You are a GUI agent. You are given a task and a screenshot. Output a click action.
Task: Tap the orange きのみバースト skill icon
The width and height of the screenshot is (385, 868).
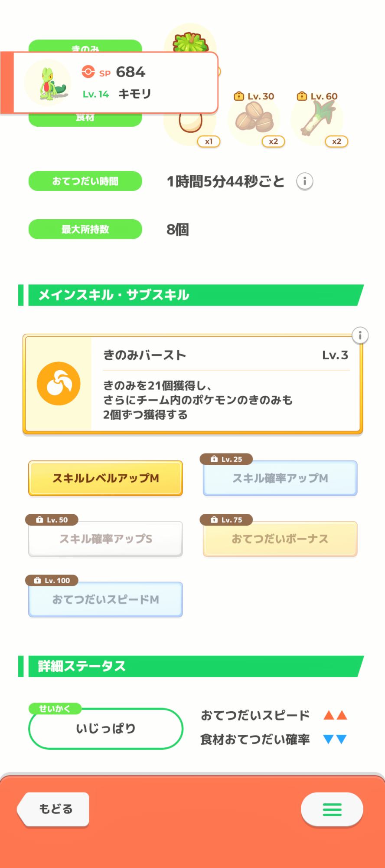click(x=59, y=384)
